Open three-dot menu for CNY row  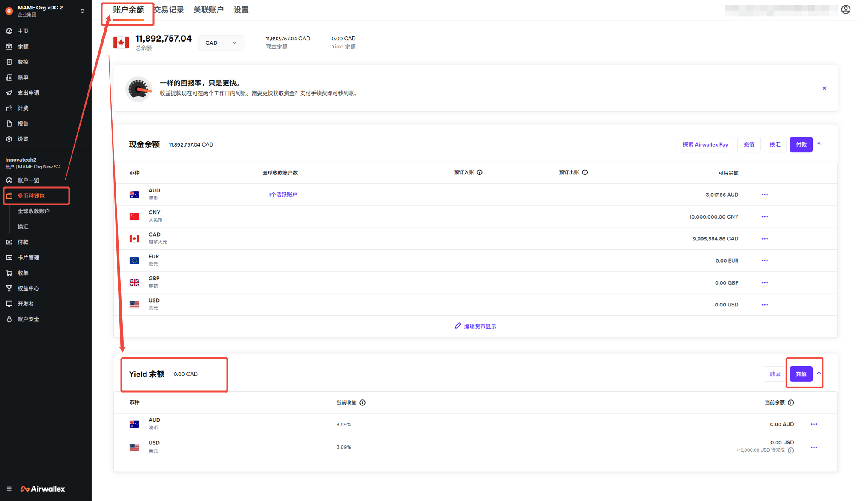click(x=764, y=217)
